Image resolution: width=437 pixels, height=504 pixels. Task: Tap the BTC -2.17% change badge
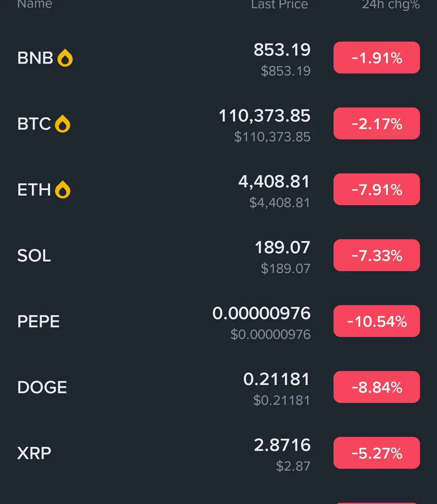(377, 123)
